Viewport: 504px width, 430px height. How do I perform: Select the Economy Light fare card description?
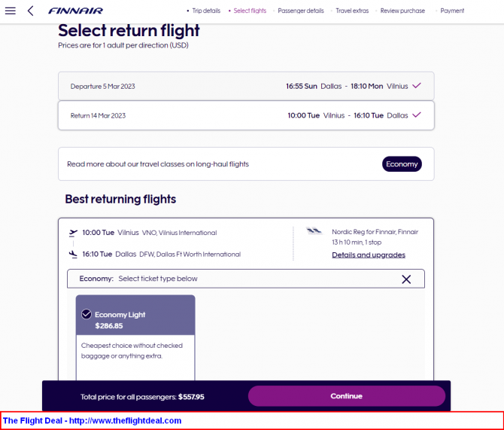[x=132, y=350]
